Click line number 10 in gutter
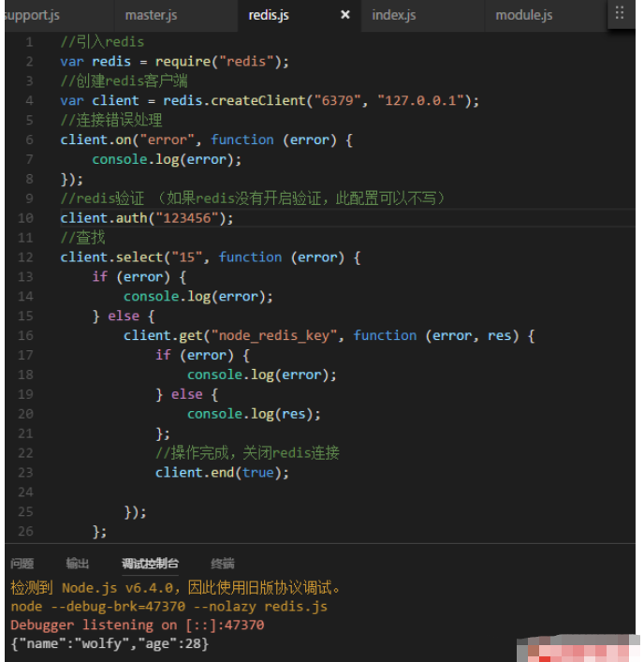Image resolution: width=644 pixels, height=662 pixels. 25,218
